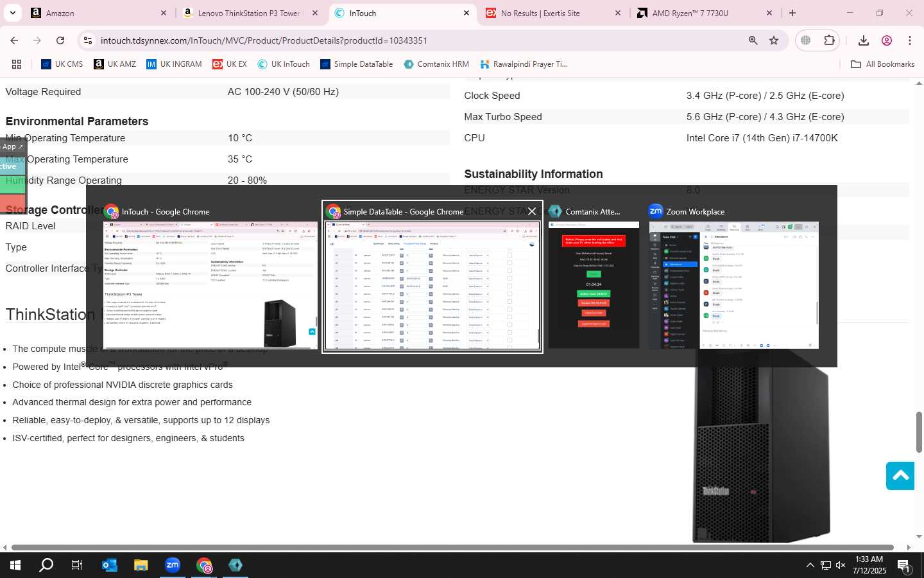
Task: Click the Sustainability Information heading
Action: click(x=533, y=174)
